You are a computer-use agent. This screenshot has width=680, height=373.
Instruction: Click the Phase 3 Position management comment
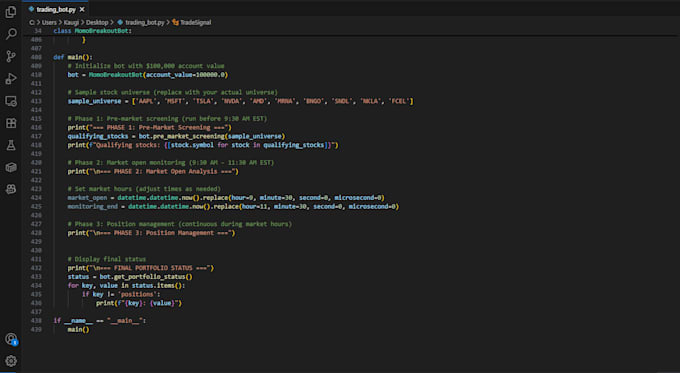(x=180, y=224)
